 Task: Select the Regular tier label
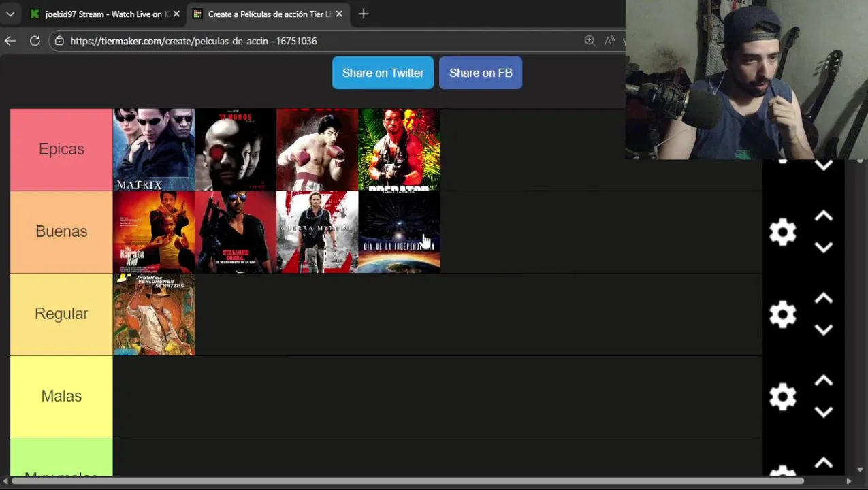[x=61, y=314]
